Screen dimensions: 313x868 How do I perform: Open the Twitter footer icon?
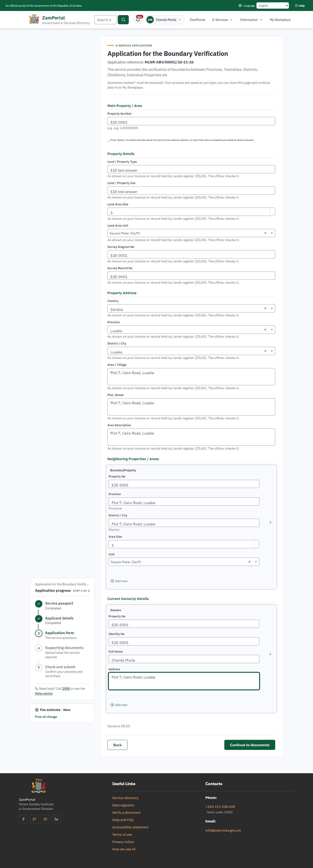pyautogui.click(x=34, y=819)
